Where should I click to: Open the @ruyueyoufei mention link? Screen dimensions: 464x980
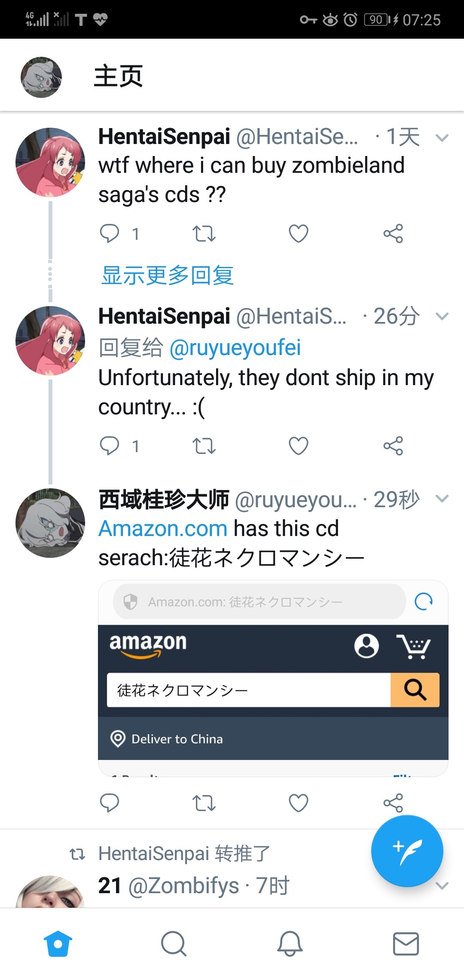pyautogui.click(x=235, y=348)
